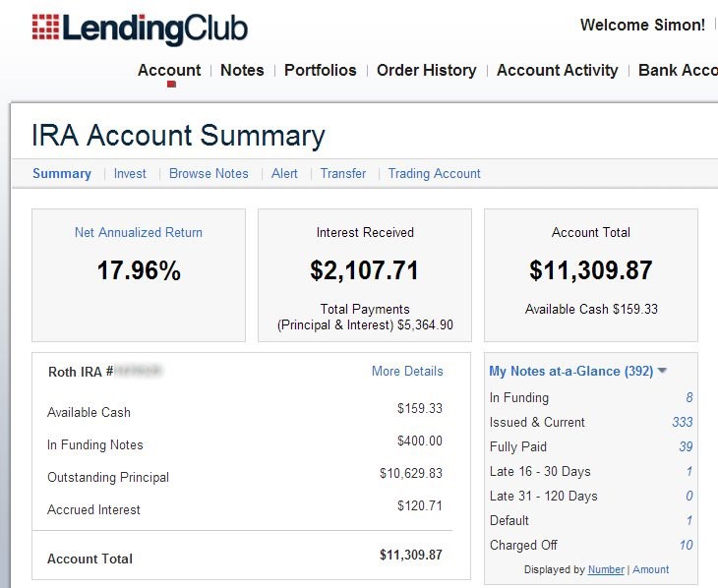View Account Activity section
The height and width of the screenshot is (588, 718).
click(558, 70)
